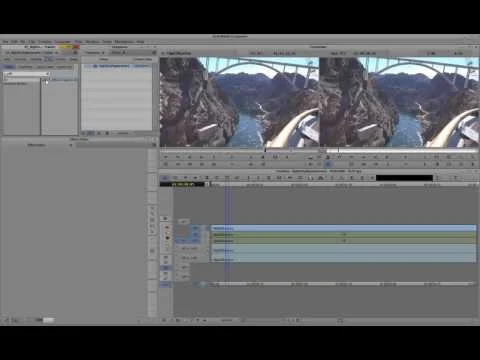Toggle the track selector beside the blue video clip
Image resolution: width=480 pixels, height=360 pixels.
pos(195,228)
